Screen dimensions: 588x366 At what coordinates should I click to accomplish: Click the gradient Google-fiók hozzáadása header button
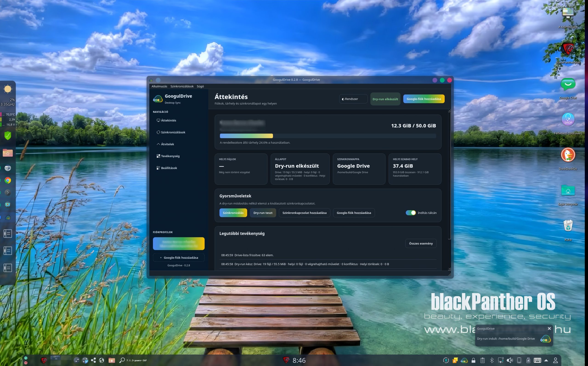tap(424, 99)
